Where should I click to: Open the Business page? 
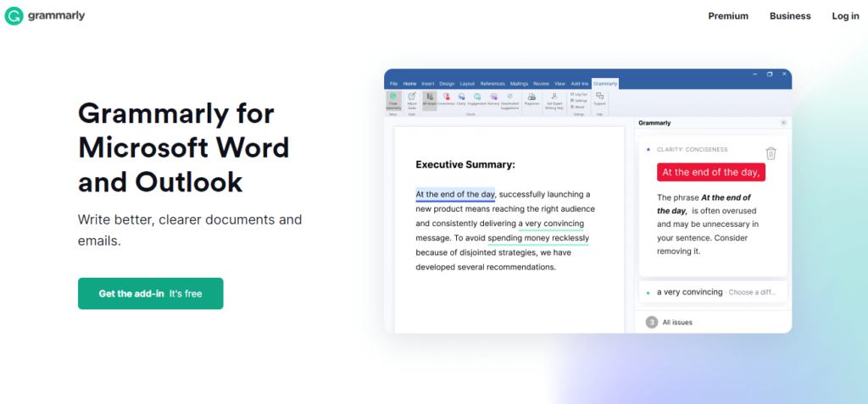click(790, 16)
